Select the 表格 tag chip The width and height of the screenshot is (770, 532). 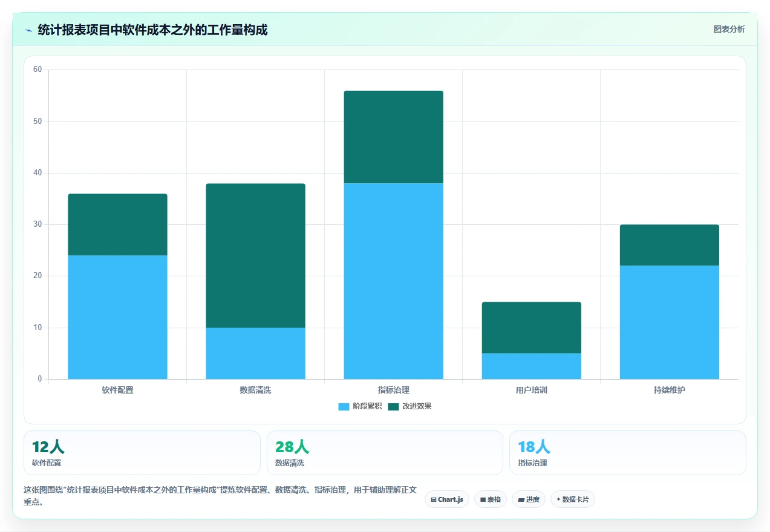point(491,499)
